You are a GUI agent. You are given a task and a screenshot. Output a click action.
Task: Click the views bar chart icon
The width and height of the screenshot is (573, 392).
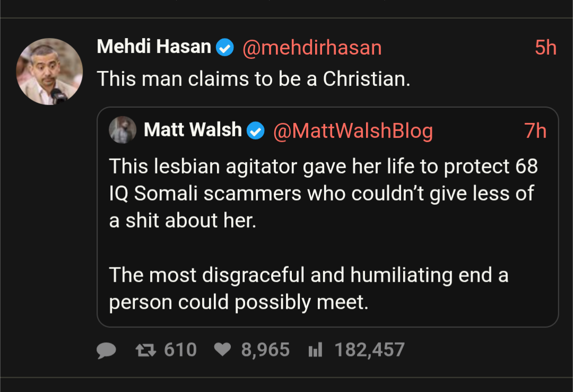[x=315, y=350]
